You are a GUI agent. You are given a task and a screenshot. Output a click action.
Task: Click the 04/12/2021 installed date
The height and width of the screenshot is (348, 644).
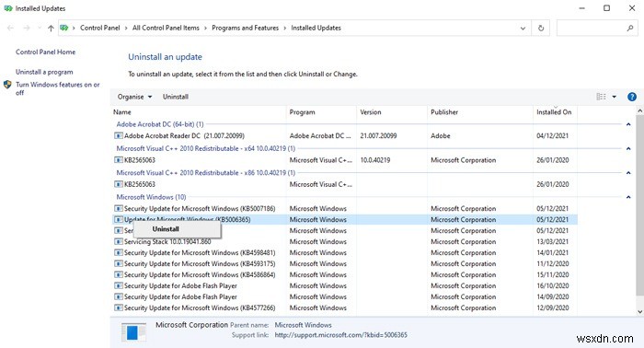click(x=552, y=135)
